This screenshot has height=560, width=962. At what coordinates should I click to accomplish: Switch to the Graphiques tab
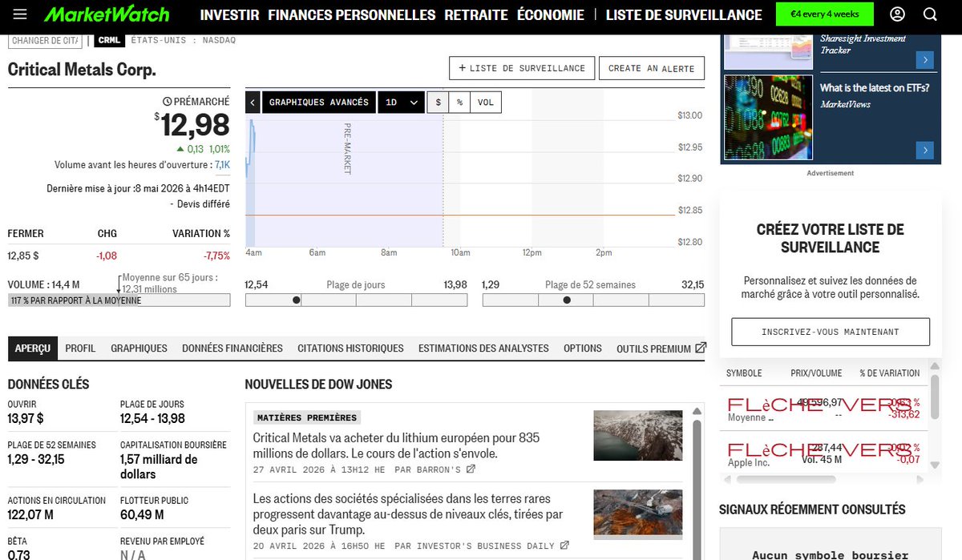[139, 348]
